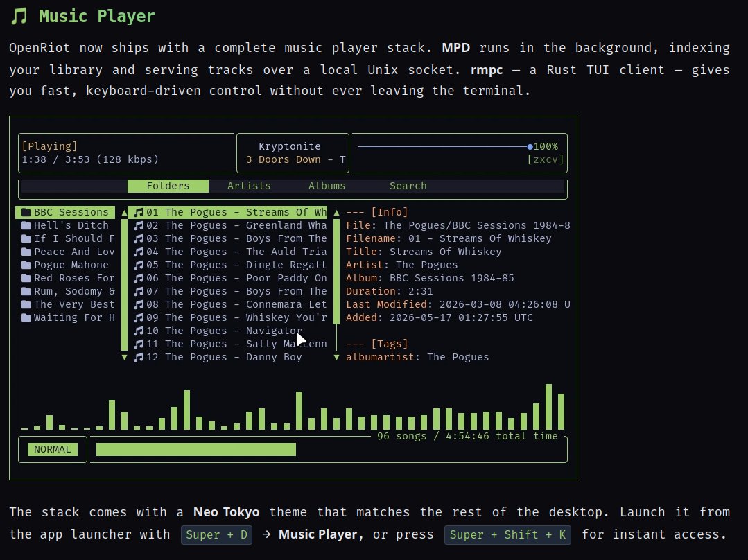Click the music note icon beside the Music Player heading
Image resolution: width=748 pixels, height=560 pixels.
tap(19, 16)
